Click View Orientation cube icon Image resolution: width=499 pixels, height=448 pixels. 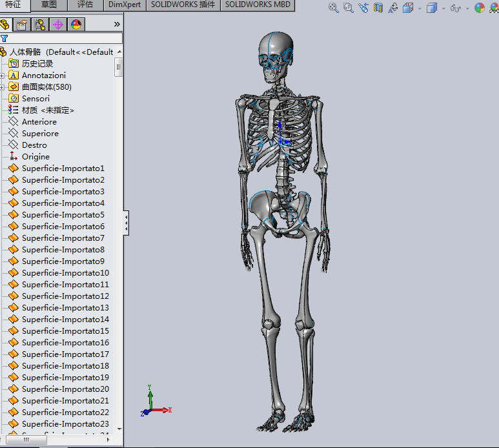click(x=408, y=8)
